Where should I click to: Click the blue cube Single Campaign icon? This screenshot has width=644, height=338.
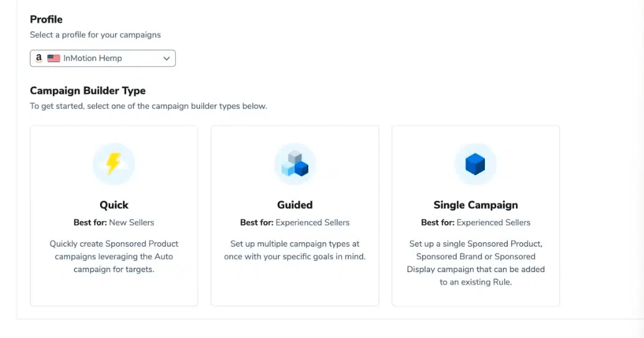[x=476, y=164]
